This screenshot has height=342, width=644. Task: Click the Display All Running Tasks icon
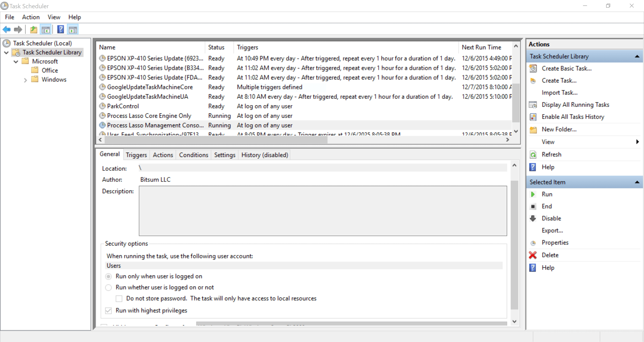[533, 105]
